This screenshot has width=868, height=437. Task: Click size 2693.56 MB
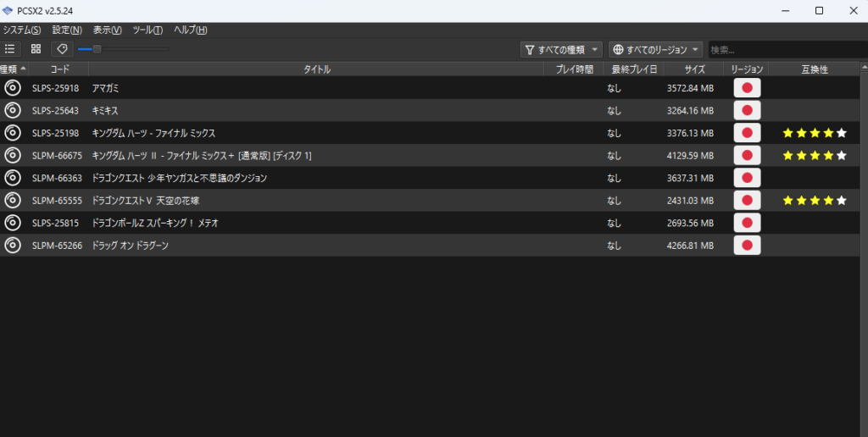click(690, 223)
